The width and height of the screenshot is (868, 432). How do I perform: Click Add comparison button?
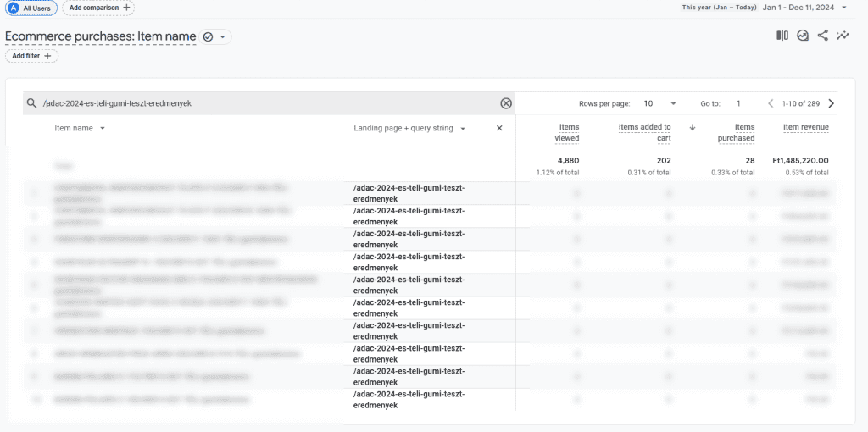tap(100, 8)
